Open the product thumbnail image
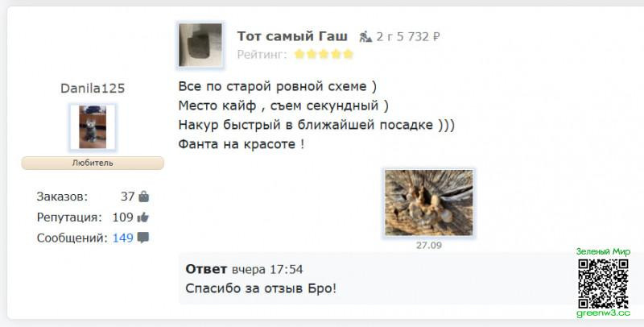The height and width of the screenshot is (327, 644). (x=200, y=45)
